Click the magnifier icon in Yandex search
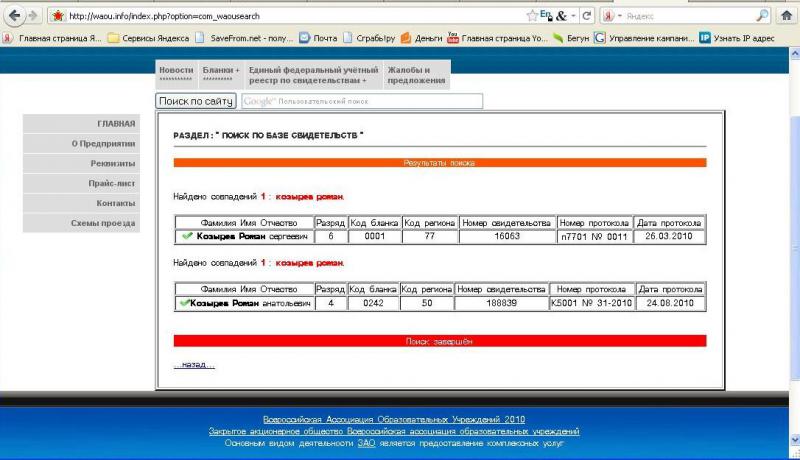 click(x=762, y=16)
